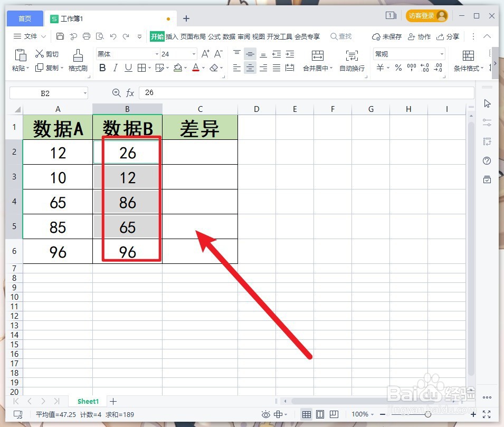
Task: Click the Sheet1 tab at bottom
Action: (x=88, y=401)
